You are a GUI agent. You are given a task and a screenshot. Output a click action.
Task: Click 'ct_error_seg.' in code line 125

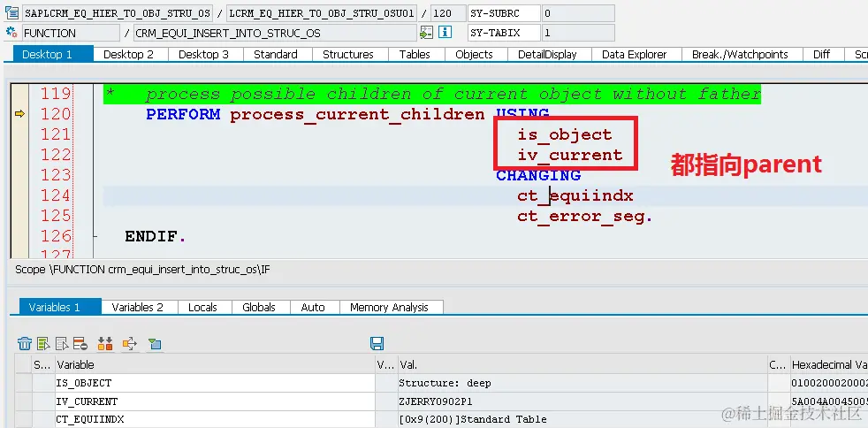click(x=585, y=217)
